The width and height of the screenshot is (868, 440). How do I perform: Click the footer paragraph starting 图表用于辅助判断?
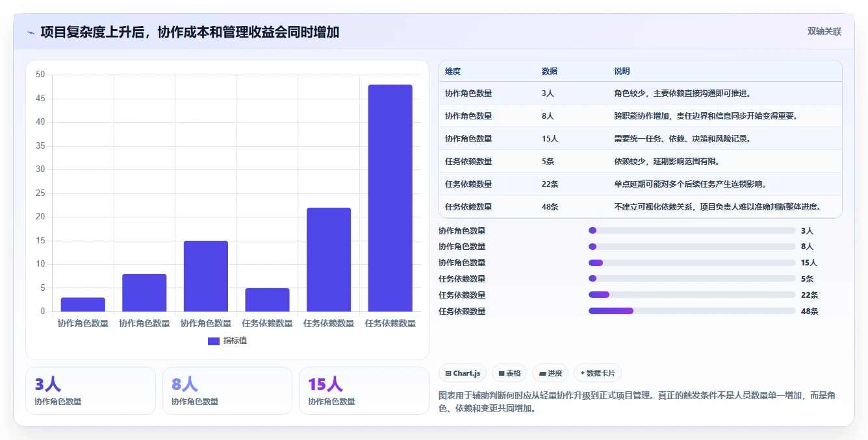tap(637, 402)
